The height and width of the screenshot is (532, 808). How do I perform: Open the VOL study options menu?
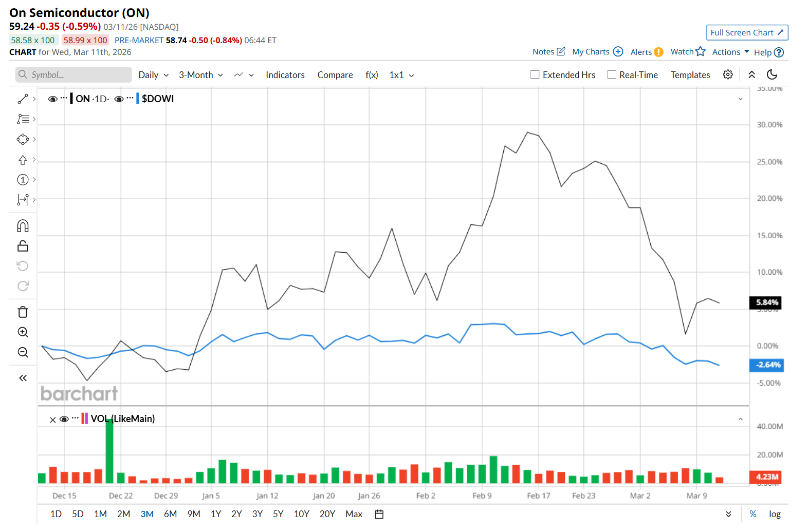pos(76,418)
